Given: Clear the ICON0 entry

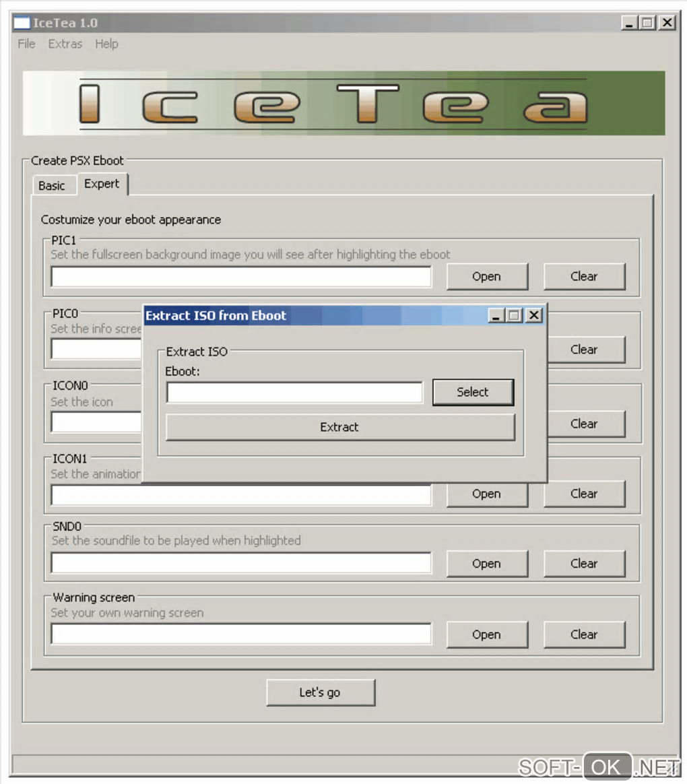Looking at the screenshot, I should pos(586,424).
